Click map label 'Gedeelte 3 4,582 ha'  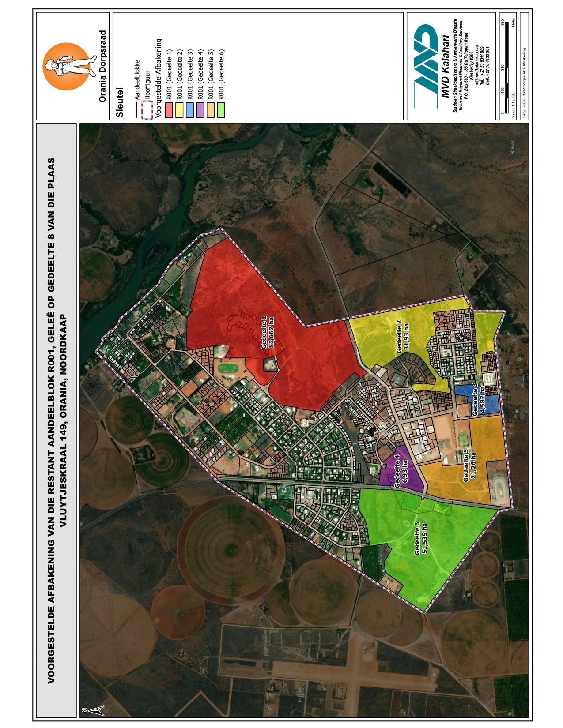coord(479,399)
